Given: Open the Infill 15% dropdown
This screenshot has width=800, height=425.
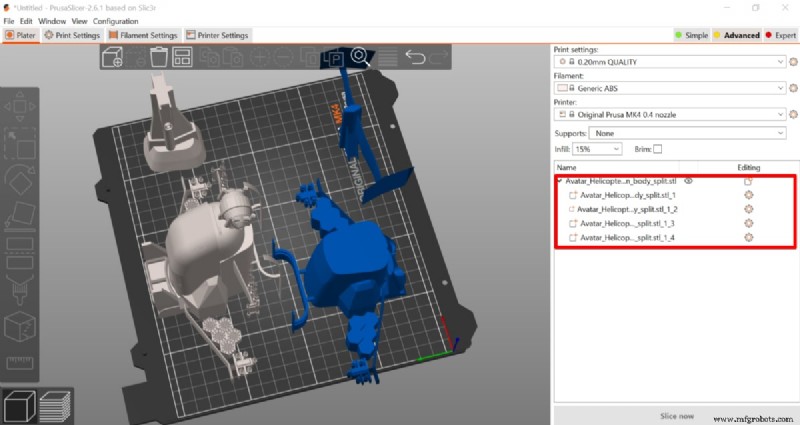Looking at the screenshot, I should [597, 149].
